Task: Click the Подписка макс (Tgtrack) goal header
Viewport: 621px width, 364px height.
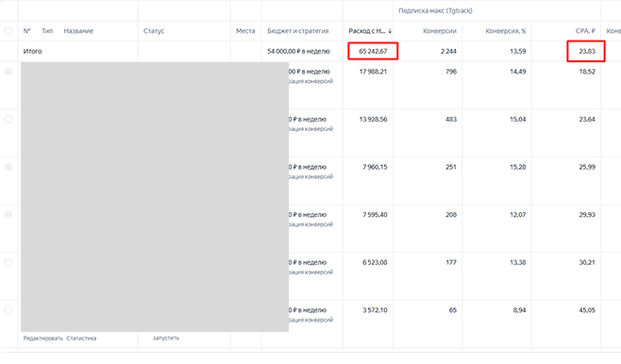Action: (435, 10)
